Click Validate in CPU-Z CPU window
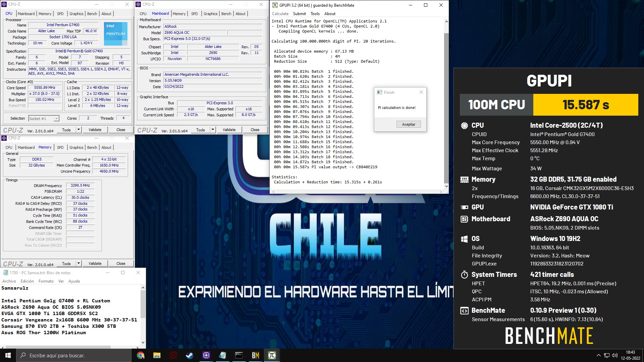The height and width of the screenshot is (362, 644). [x=95, y=130]
